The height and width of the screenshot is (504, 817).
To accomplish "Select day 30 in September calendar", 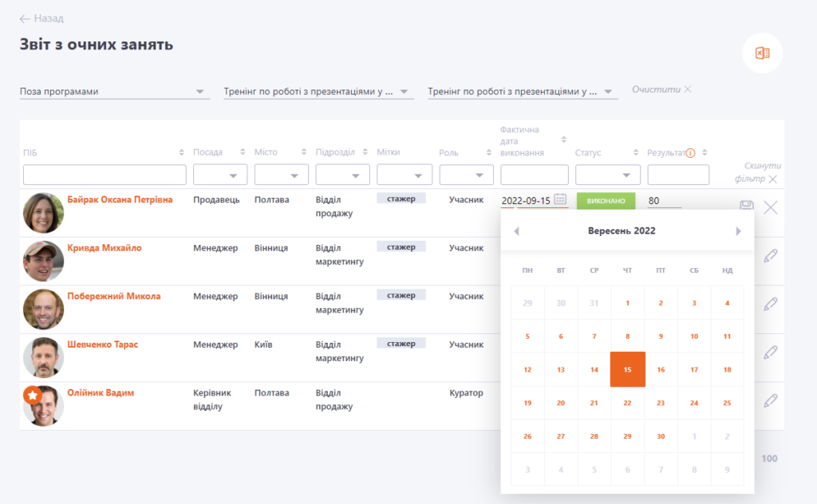I will click(661, 435).
